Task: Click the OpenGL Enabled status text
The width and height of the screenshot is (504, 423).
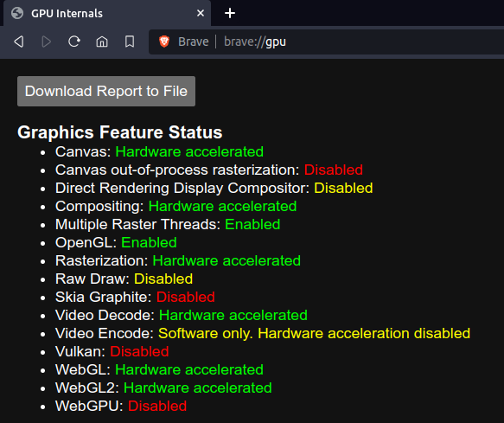Action: tap(149, 242)
